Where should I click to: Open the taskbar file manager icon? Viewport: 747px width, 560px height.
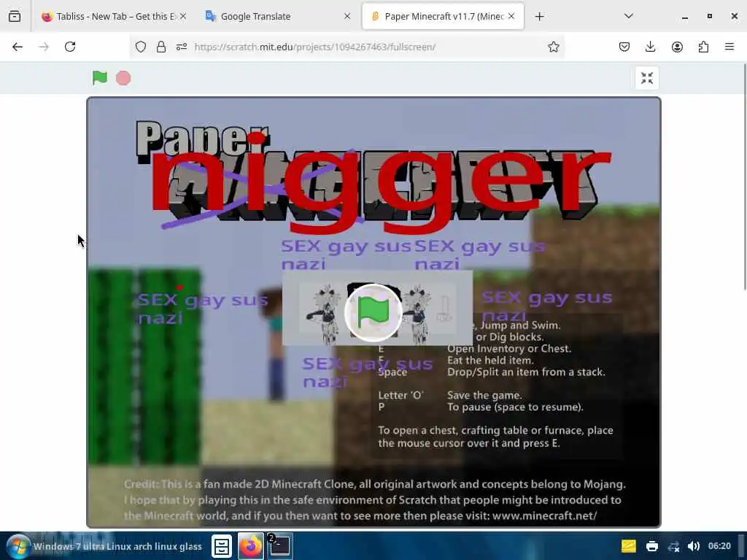[x=222, y=546]
